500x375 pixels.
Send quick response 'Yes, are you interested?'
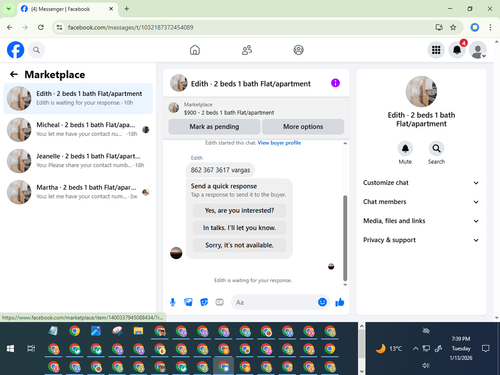(x=239, y=210)
